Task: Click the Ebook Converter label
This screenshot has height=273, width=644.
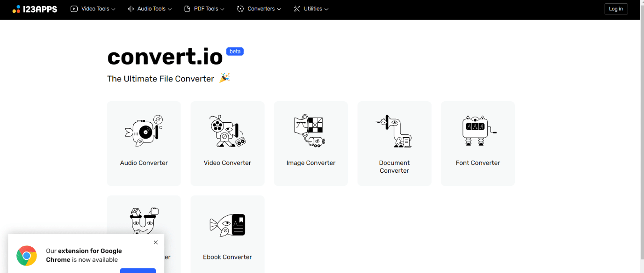Action: 227,257
